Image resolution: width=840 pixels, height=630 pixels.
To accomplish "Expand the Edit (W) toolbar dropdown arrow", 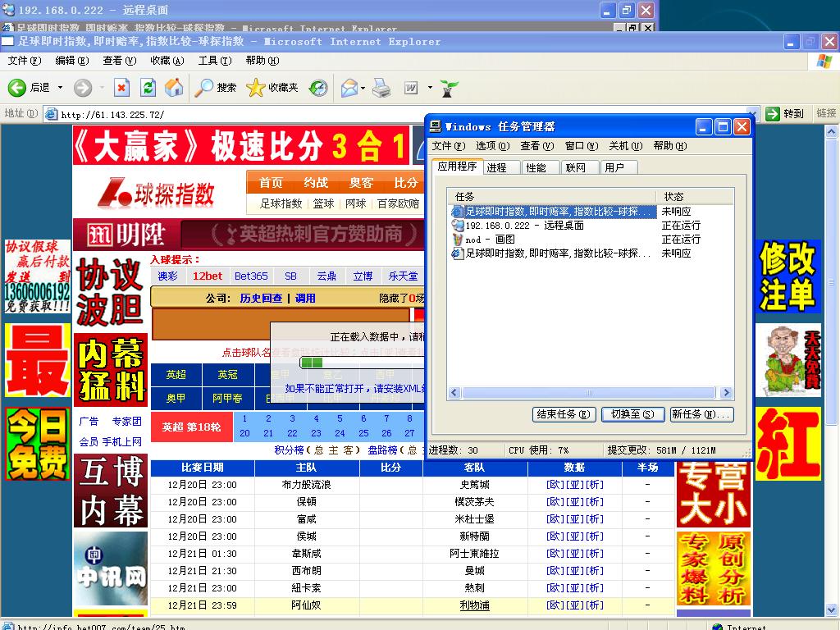I will 429,88.
